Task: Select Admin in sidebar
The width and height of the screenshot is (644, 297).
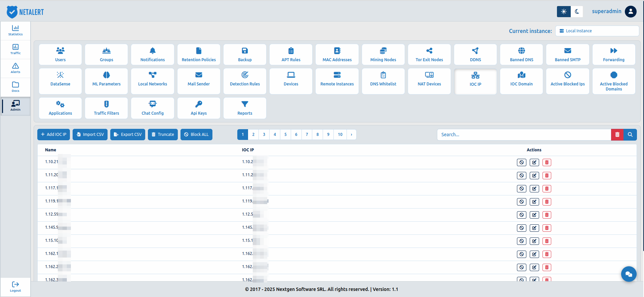Action: 15,106
